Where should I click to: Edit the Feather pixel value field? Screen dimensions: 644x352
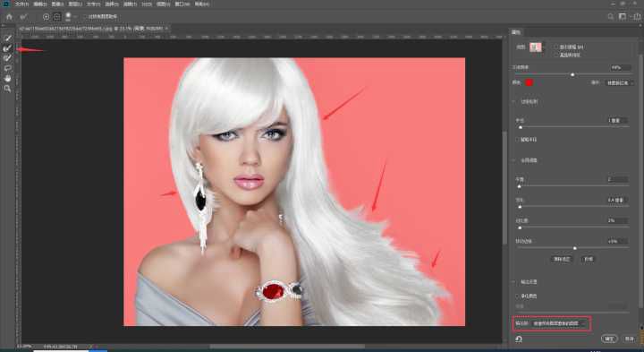[x=618, y=200]
